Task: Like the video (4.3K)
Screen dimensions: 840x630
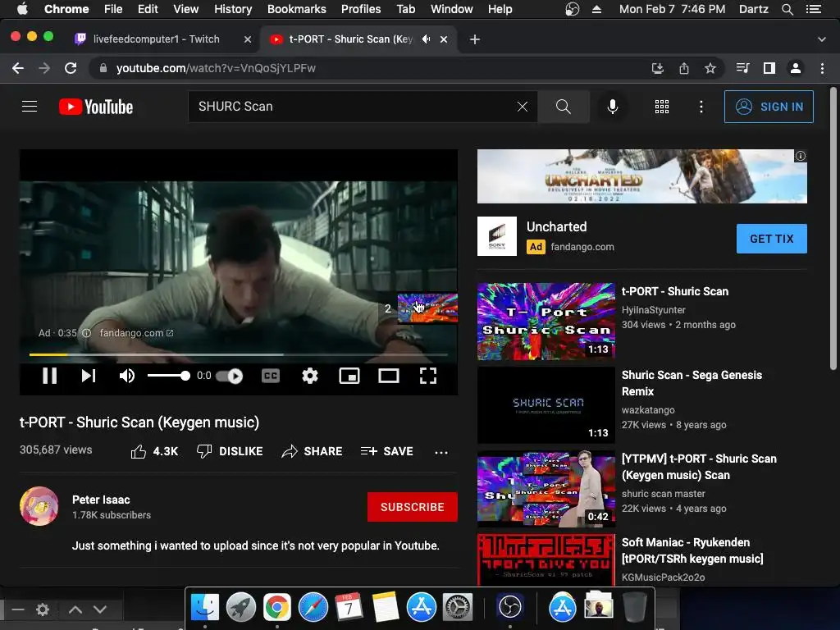Action: (x=154, y=452)
